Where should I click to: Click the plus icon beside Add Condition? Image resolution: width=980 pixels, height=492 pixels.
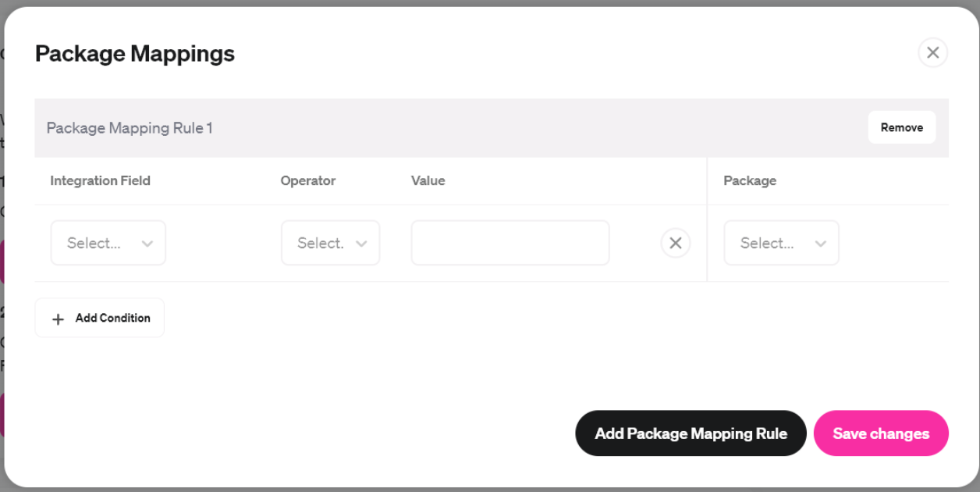tap(58, 318)
